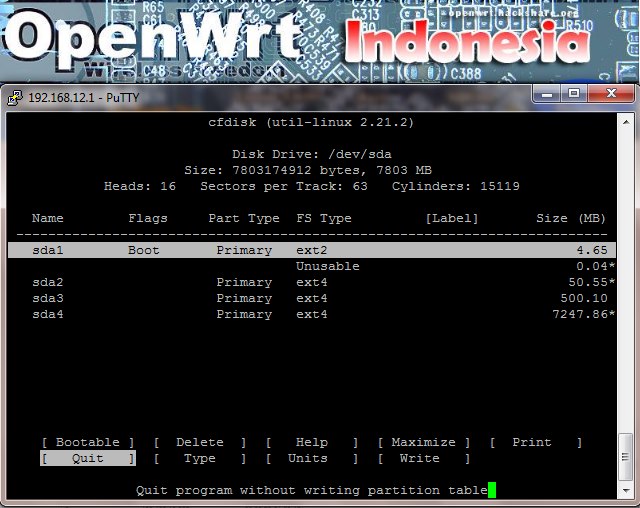Select the Write menu option
The width and height of the screenshot is (640, 508).
point(424,458)
